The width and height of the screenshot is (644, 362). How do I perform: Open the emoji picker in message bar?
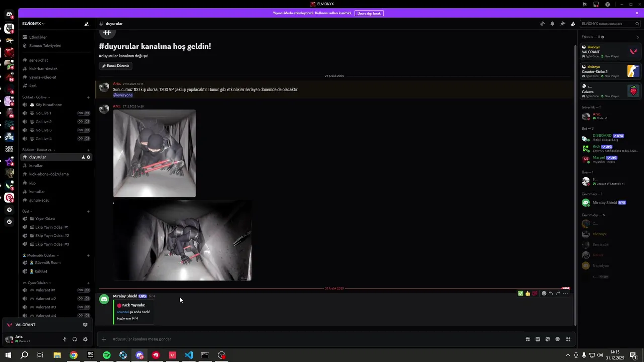(557, 339)
